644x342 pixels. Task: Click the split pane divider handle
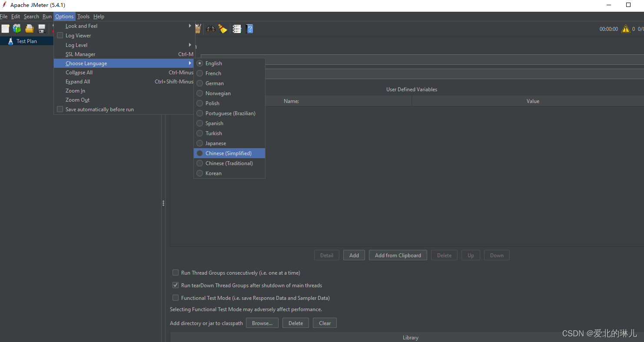[x=163, y=203]
